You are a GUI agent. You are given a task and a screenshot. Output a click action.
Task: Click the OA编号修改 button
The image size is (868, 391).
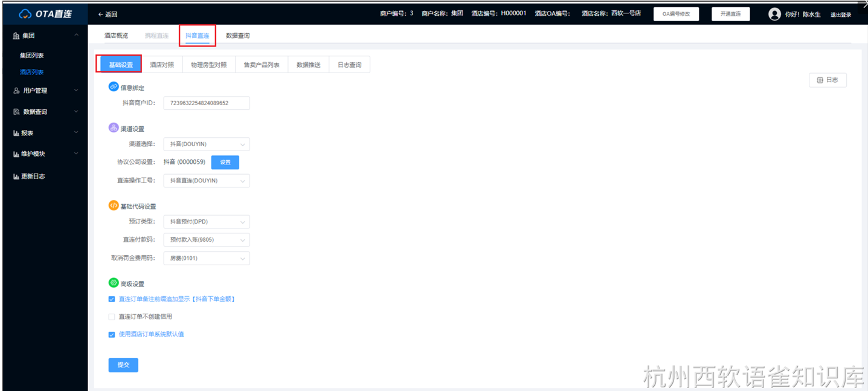click(x=677, y=14)
